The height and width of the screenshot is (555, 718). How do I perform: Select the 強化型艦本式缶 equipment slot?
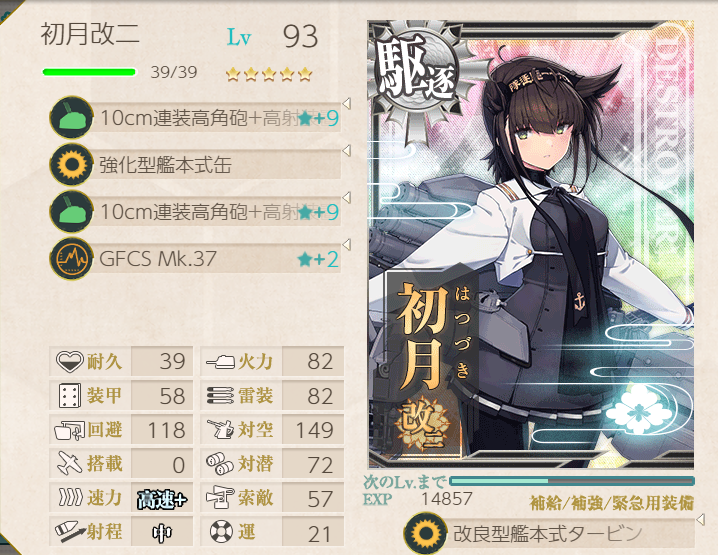pos(196,164)
